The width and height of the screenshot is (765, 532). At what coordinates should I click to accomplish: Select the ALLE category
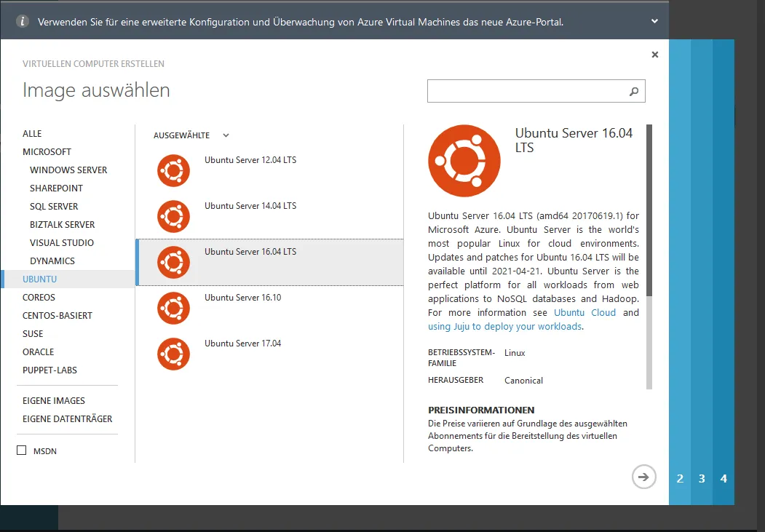pos(32,134)
